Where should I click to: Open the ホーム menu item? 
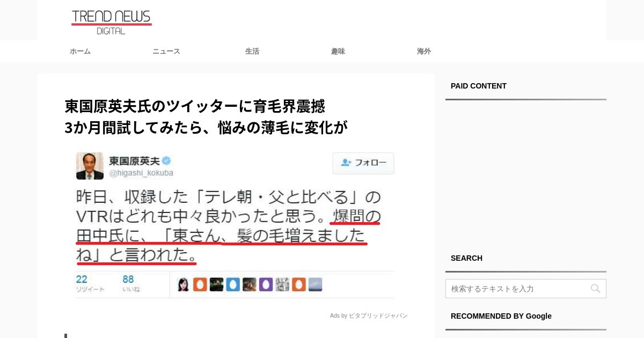80,52
